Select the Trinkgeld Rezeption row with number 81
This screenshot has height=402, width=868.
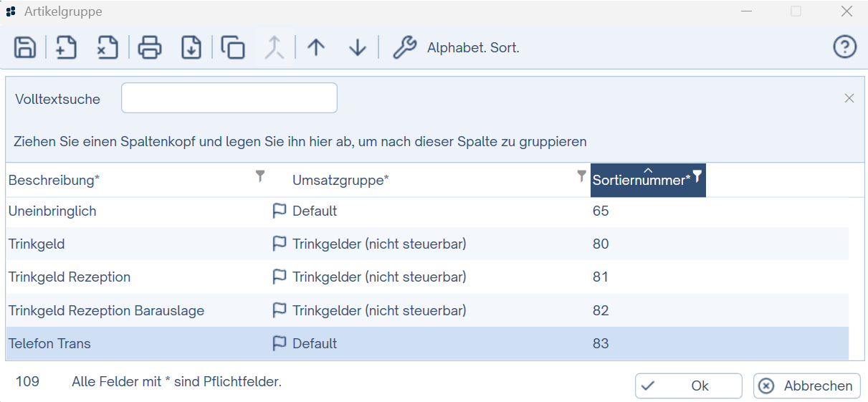click(427, 277)
